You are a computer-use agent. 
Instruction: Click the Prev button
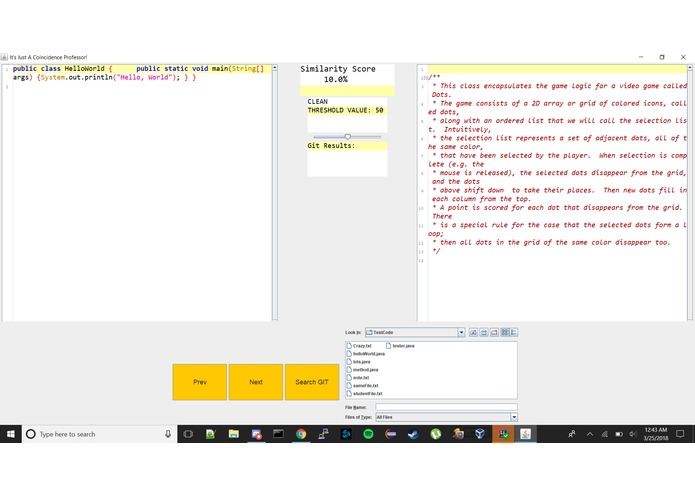pyautogui.click(x=200, y=382)
